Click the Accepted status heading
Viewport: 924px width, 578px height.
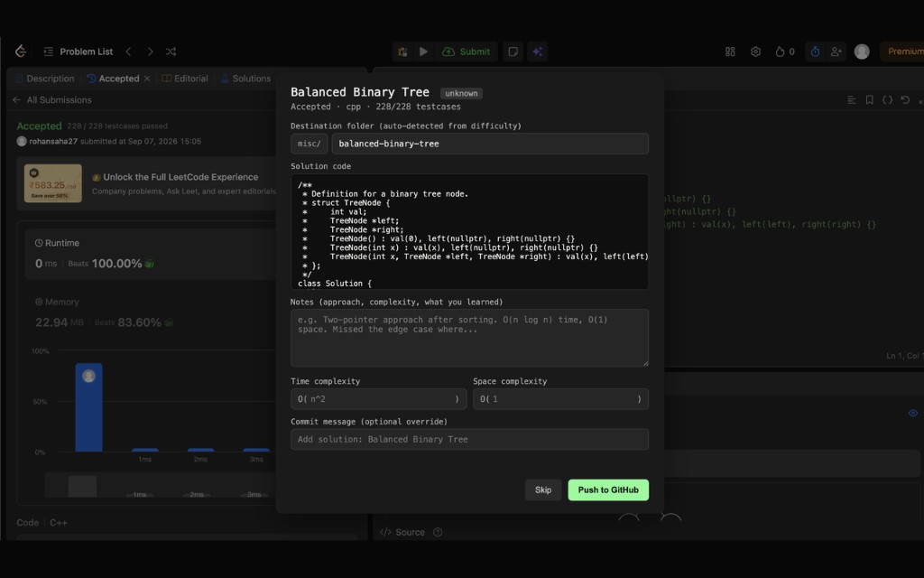tap(39, 126)
